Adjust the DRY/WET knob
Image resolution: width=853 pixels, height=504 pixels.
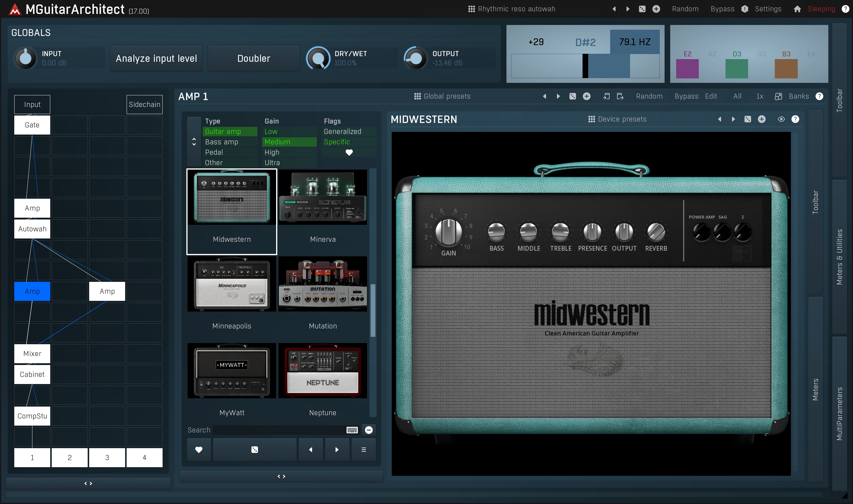pyautogui.click(x=318, y=59)
